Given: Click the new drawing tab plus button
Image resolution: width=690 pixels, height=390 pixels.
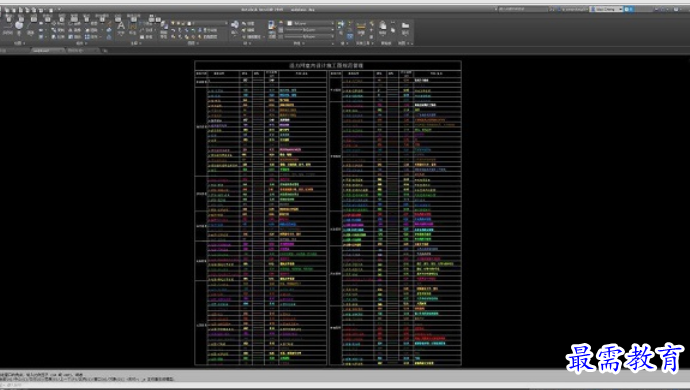Looking at the screenshot, I should pyautogui.click(x=105, y=51).
